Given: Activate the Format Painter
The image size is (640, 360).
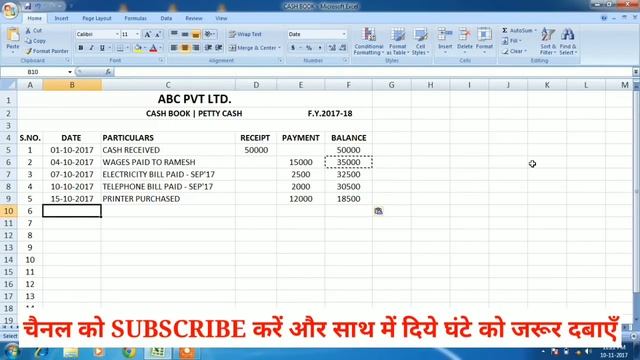Looking at the screenshot, I should click(x=47, y=51).
